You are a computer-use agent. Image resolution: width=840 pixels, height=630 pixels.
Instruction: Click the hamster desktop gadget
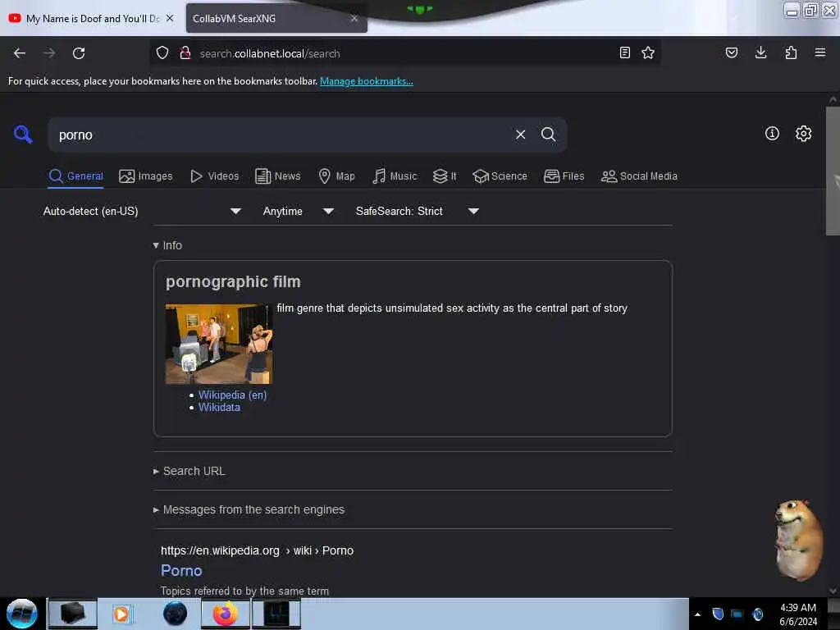point(798,540)
